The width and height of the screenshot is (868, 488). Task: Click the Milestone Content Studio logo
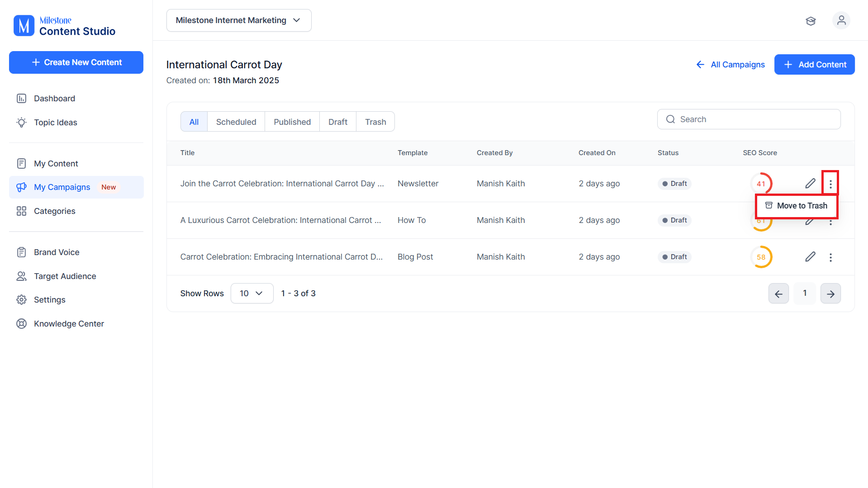click(x=64, y=26)
